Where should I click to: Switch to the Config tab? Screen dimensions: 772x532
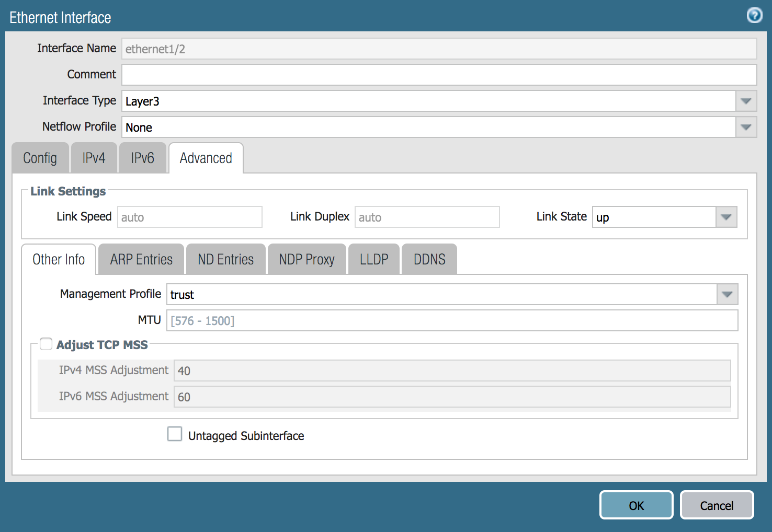click(x=40, y=157)
